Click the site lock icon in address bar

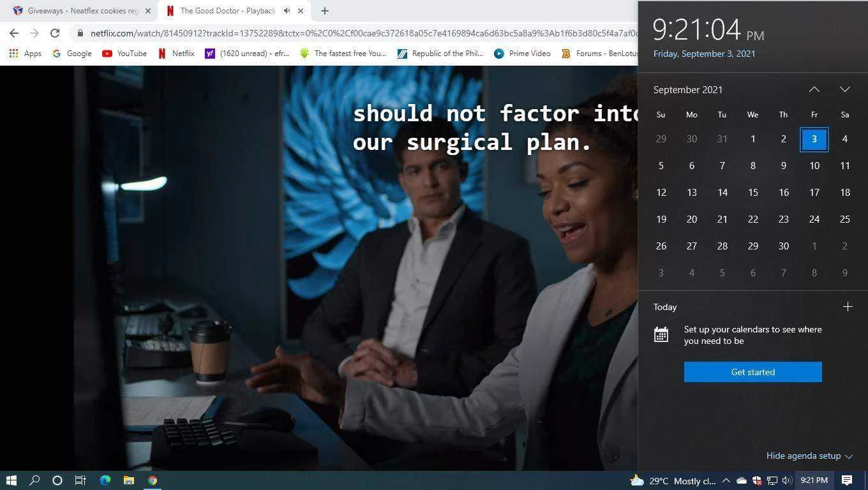click(x=80, y=33)
